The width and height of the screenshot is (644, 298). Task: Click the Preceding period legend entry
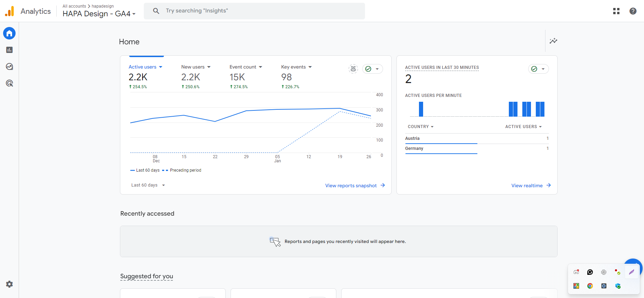tap(181, 170)
